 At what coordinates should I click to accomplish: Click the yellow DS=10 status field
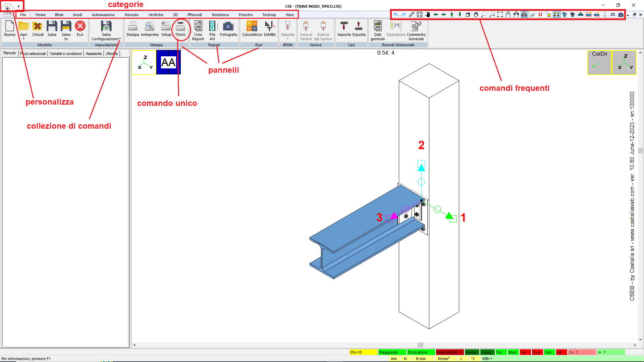pyautogui.click(x=363, y=352)
